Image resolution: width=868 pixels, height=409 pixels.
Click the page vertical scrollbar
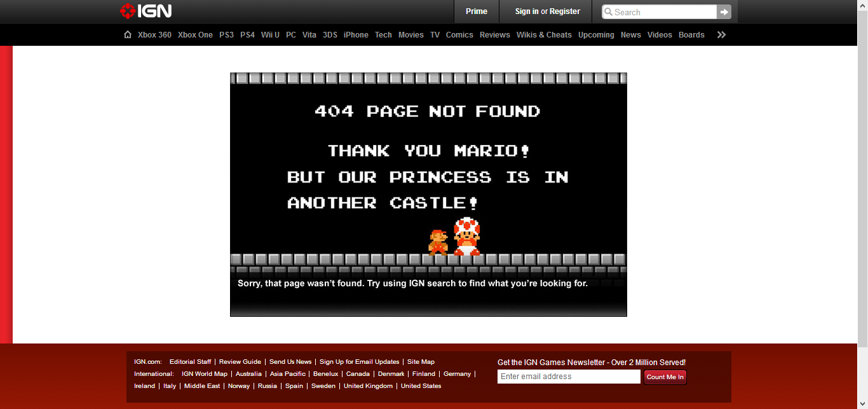click(862, 191)
